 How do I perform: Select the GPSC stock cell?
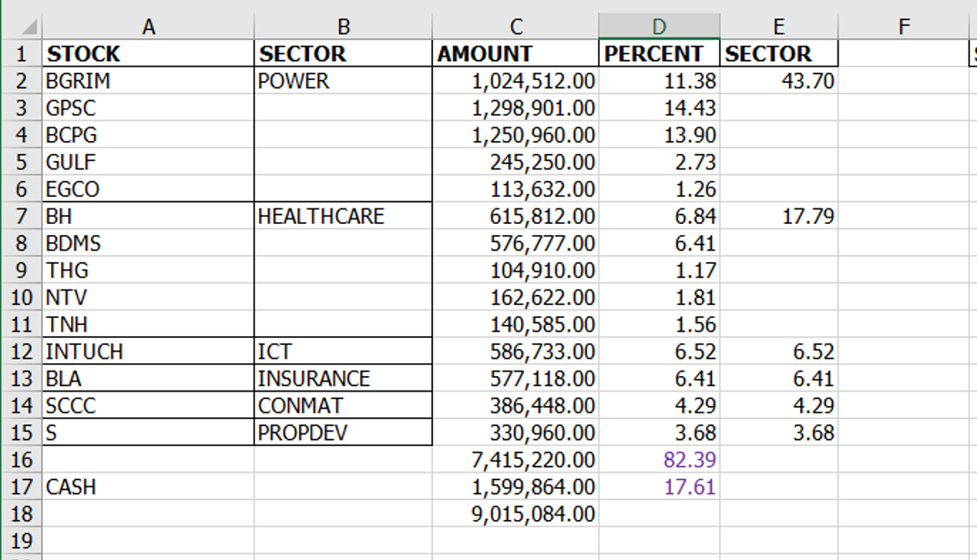tap(149, 108)
